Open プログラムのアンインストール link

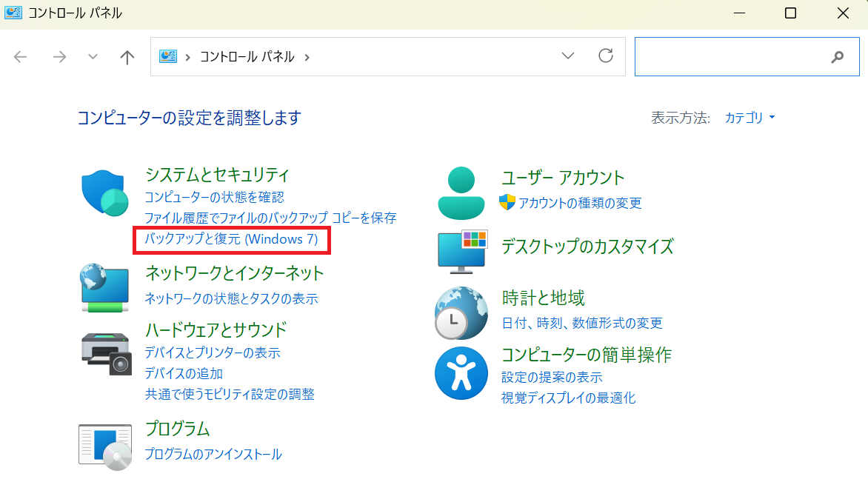tap(213, 454)
